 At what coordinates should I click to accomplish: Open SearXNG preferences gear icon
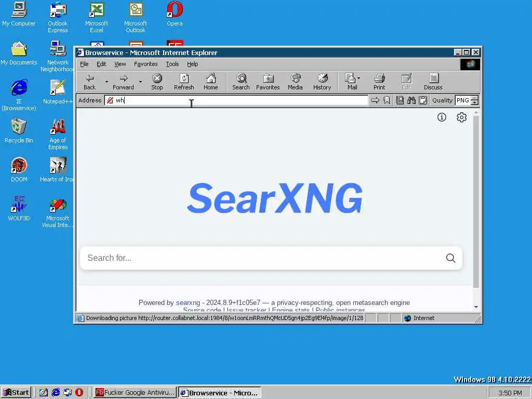pyautogui.click(x=461, y=117)
